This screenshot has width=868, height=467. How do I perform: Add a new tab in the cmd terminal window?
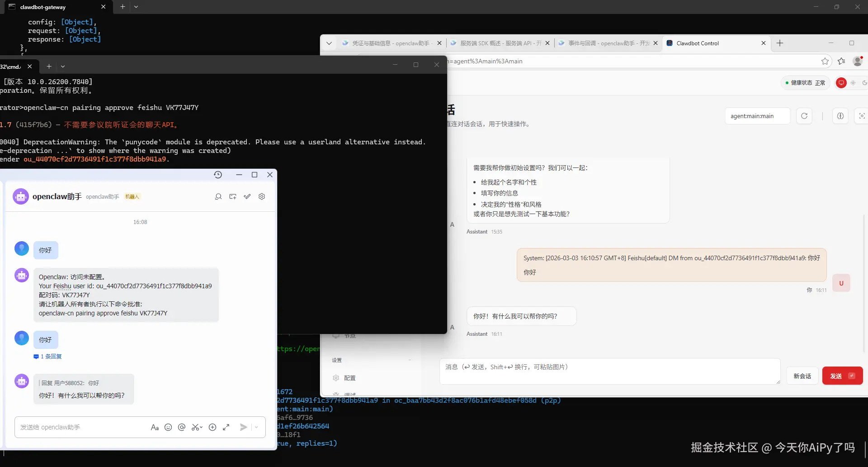pos(49,67)
